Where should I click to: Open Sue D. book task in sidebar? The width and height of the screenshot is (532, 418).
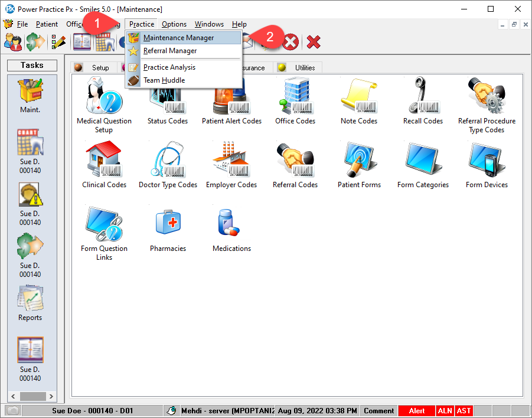pos(30,360)
